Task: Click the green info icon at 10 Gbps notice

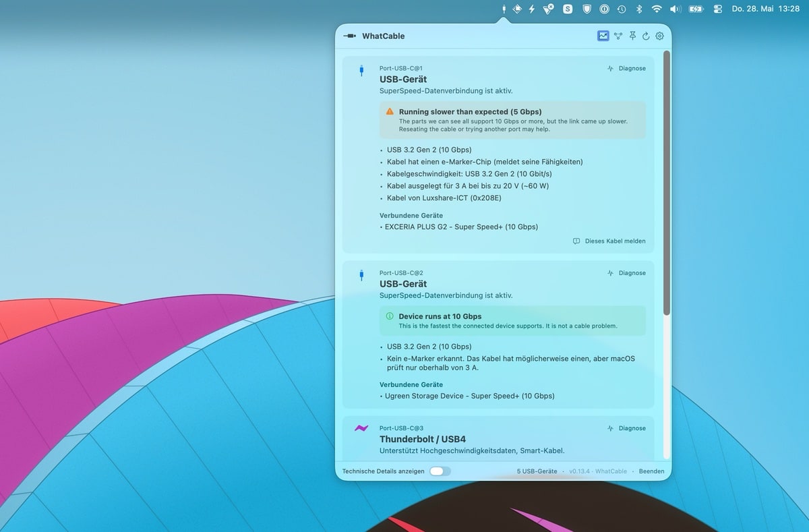Action: point(390,316)
